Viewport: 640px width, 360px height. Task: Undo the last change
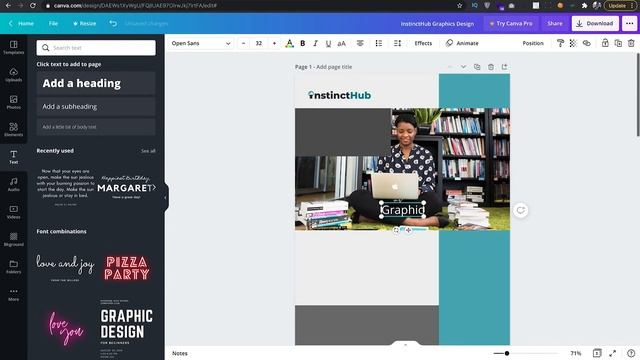pyautogui.click(x=113, y=24)
